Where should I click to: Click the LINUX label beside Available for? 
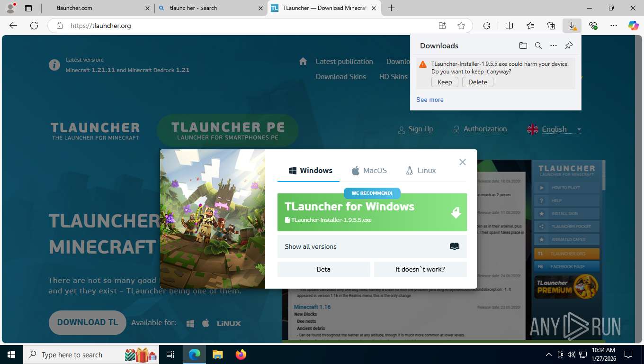(x=229, y=324)
